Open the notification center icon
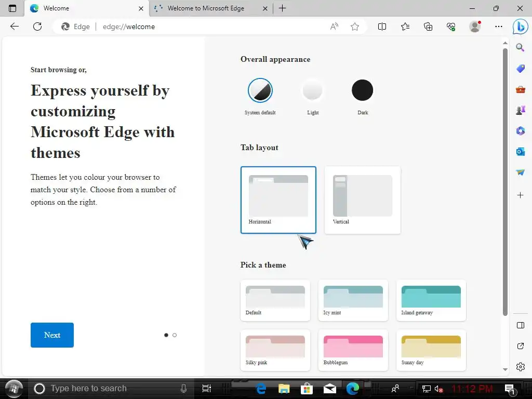This screenshot has width=532, height=399. (510, 389)
